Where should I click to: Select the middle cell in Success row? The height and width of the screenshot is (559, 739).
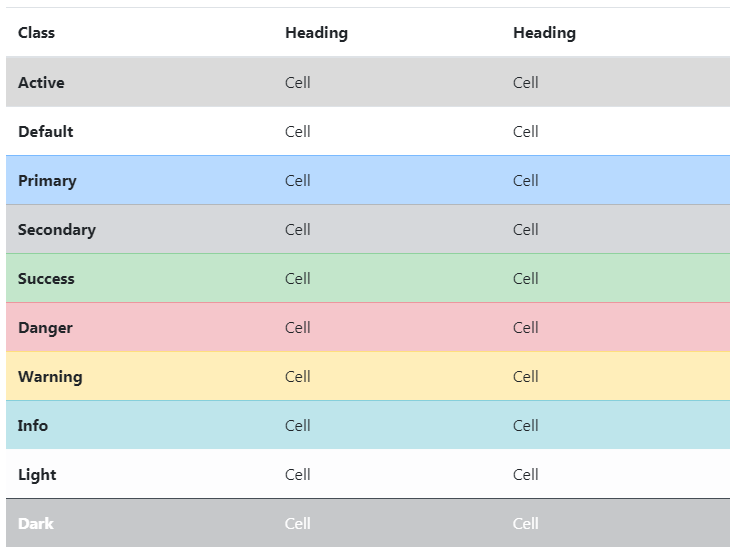[x=298, y=279]
